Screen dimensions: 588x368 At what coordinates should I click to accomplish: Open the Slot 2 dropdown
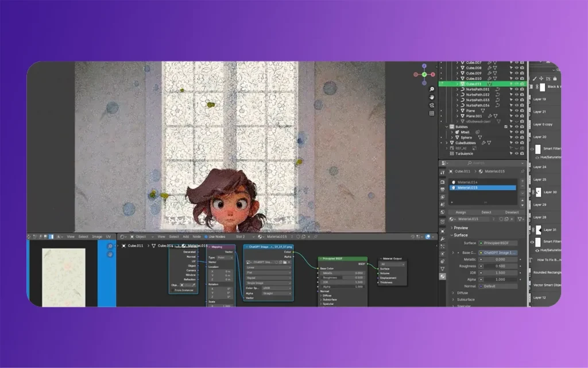(245, 236)
